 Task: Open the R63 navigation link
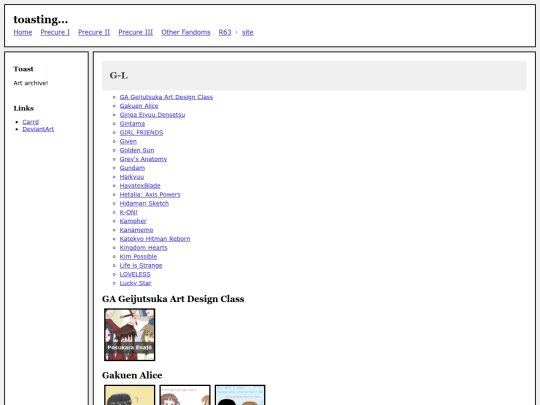coord(225,32)
